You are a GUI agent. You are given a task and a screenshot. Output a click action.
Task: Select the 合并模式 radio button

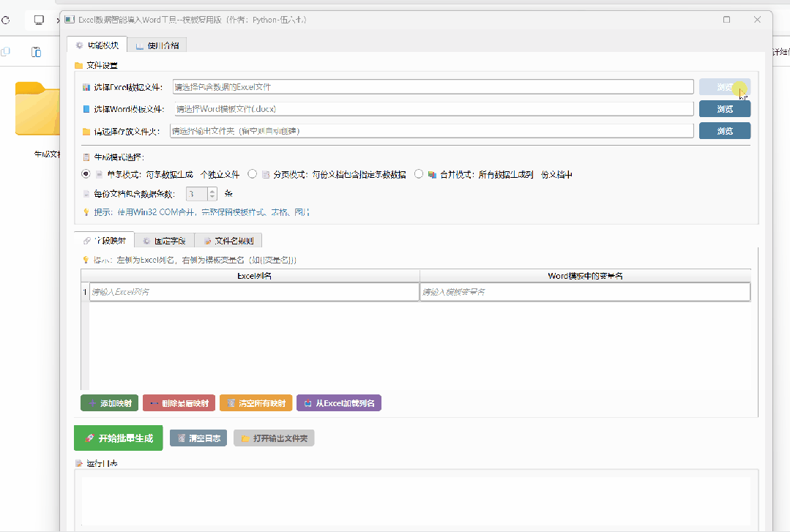418,174
